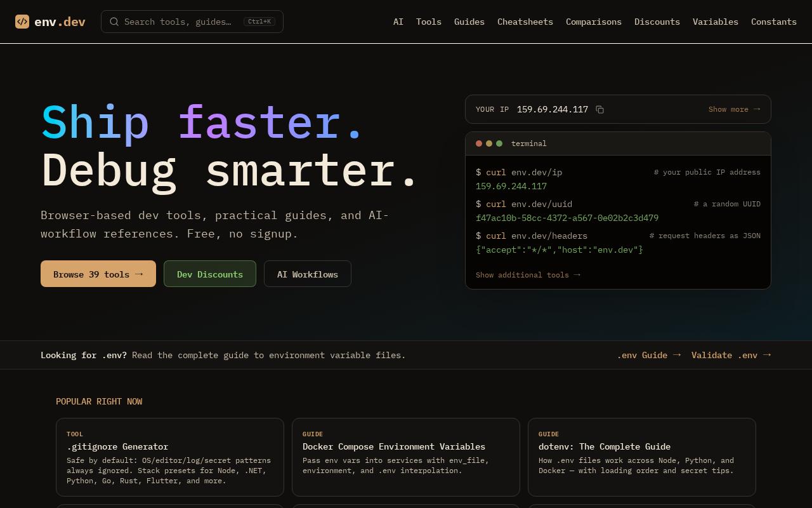Expand IP details with Show more
Screen dimensions: 812x508
tap(734, 109)
